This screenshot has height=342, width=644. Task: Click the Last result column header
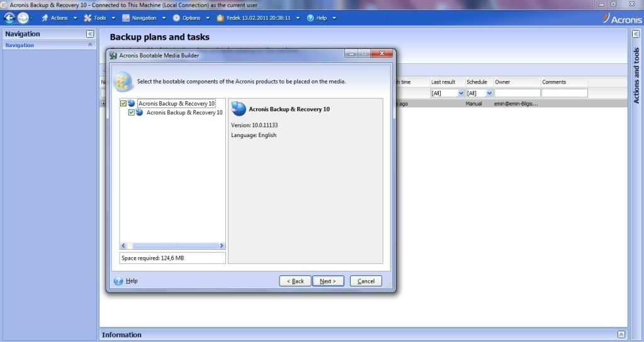pyautogui.click(x=447, y=82)
